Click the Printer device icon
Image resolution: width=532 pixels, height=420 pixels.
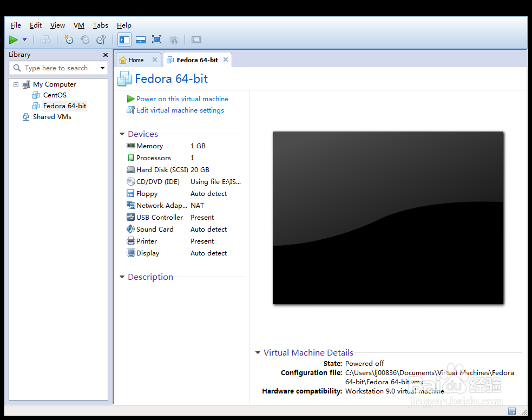click(x=130, y=241)
